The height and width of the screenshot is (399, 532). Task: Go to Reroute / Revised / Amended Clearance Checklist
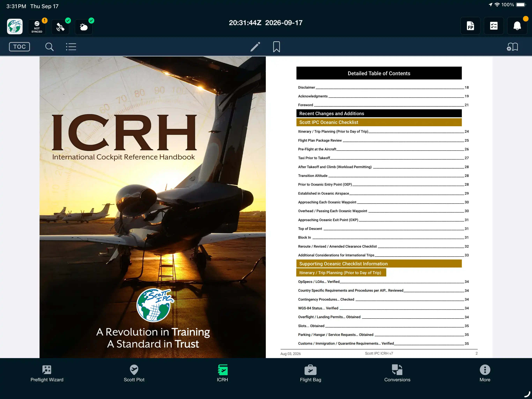[x=383, y=246]
